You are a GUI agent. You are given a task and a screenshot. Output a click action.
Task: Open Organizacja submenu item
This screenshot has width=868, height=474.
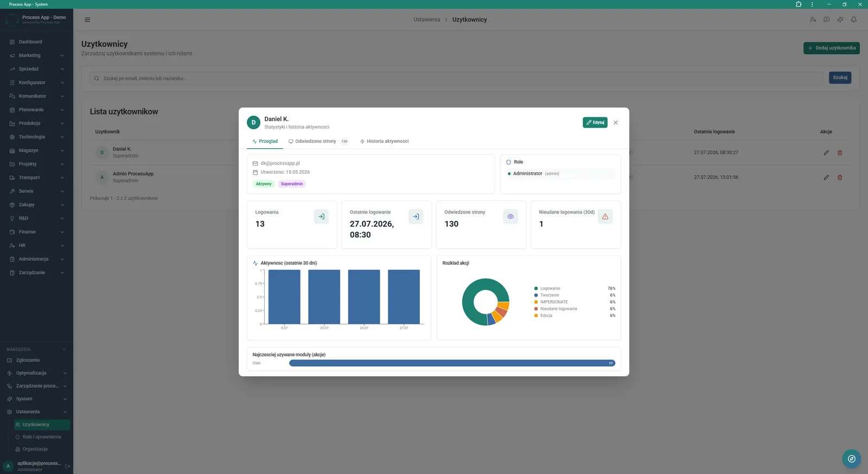point(42,449)
